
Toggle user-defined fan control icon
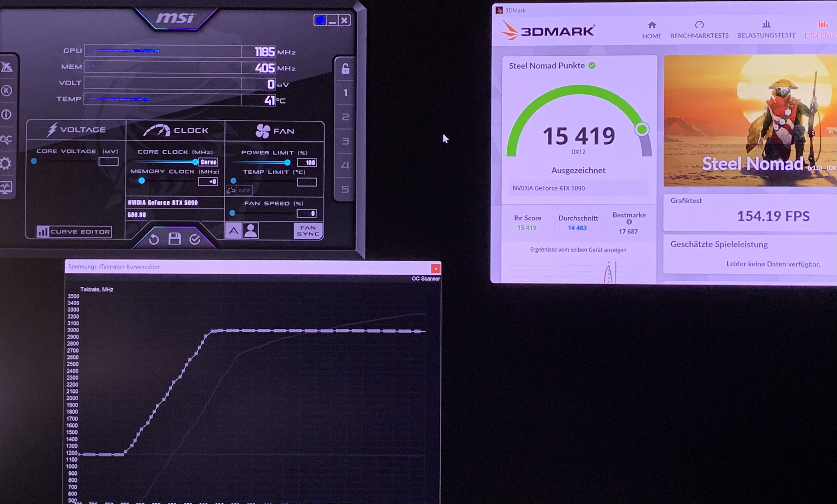point(251,231)
